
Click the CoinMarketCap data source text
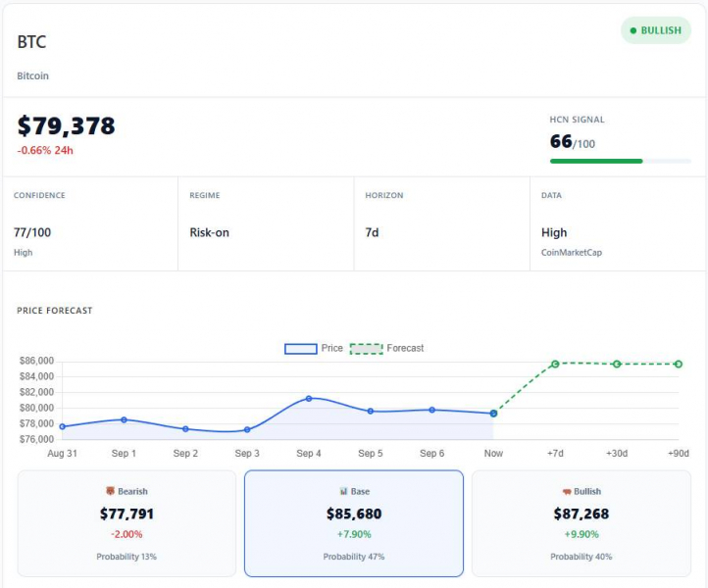click(x=572, y=253)
